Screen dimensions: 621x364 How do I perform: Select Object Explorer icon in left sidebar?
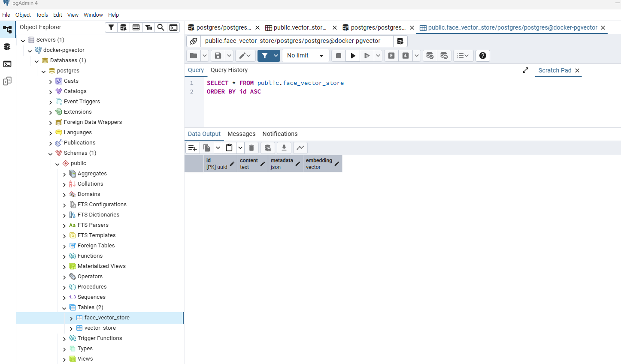[7, 30]
